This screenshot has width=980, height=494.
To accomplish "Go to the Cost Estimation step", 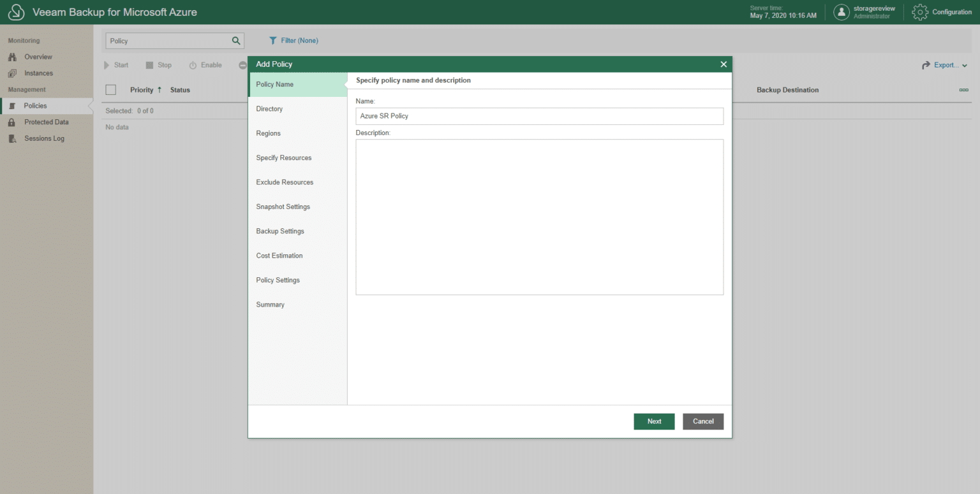I will 297,256.
